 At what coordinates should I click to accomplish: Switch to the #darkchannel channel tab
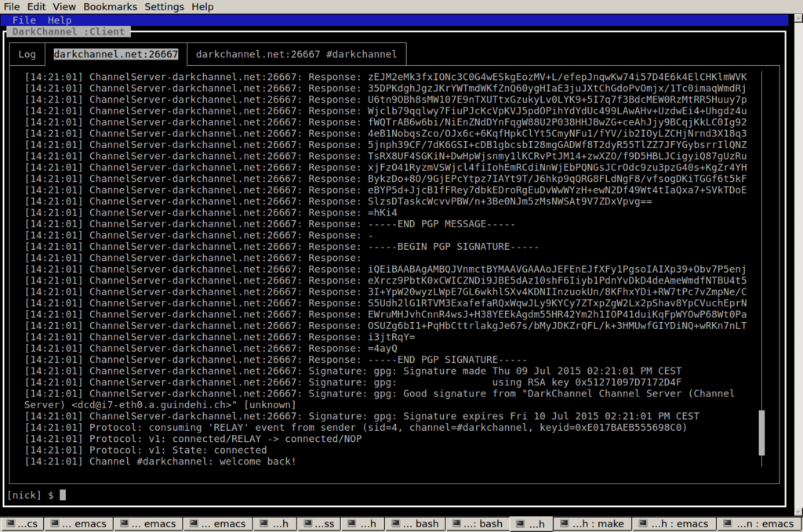tap(296, 54)
